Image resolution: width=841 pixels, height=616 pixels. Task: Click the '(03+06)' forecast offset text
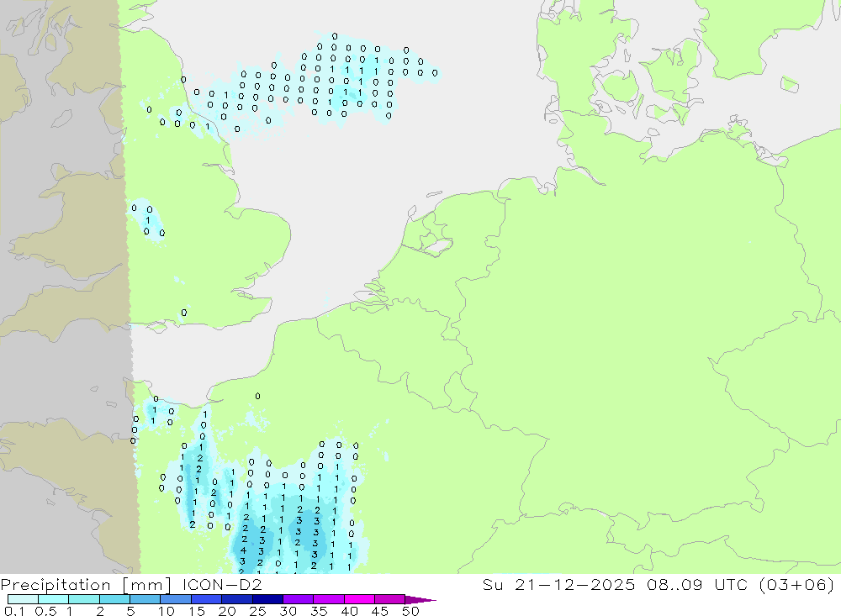click(797, 584)
